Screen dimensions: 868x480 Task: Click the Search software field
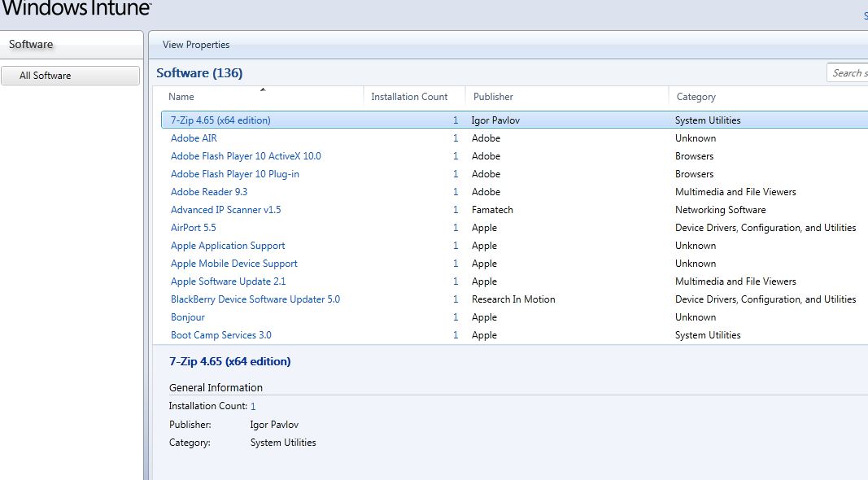pos(848,73)
